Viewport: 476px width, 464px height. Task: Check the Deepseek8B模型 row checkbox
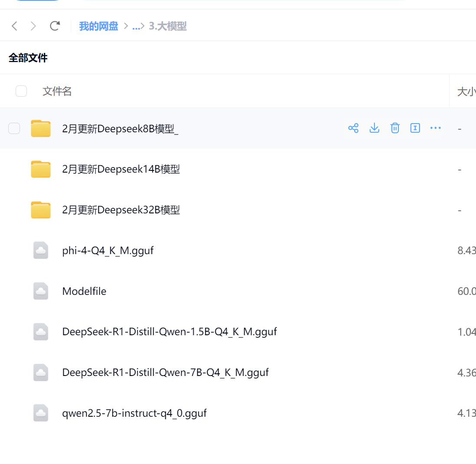14,128
